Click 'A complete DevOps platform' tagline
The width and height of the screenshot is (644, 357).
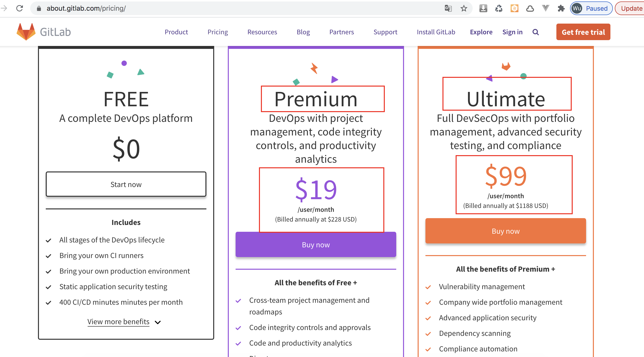[126, 118]
